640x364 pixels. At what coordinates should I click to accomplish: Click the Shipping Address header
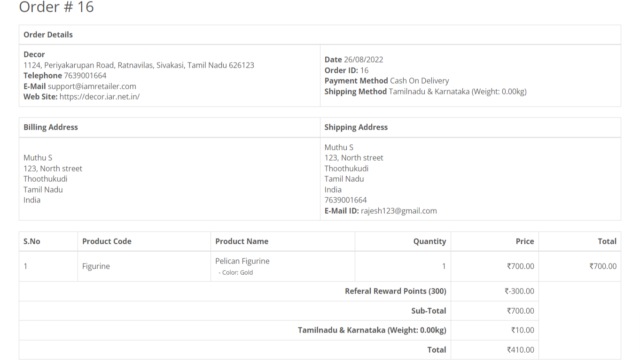(x=356, y=127)
